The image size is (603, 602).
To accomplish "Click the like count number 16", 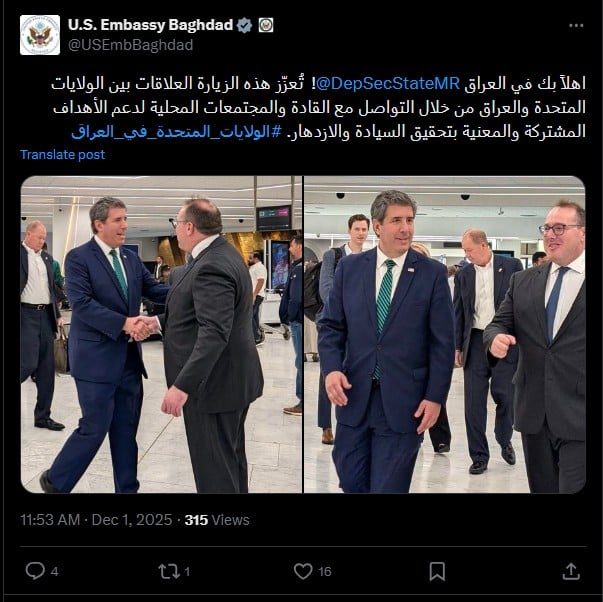I will coord(325,572).
